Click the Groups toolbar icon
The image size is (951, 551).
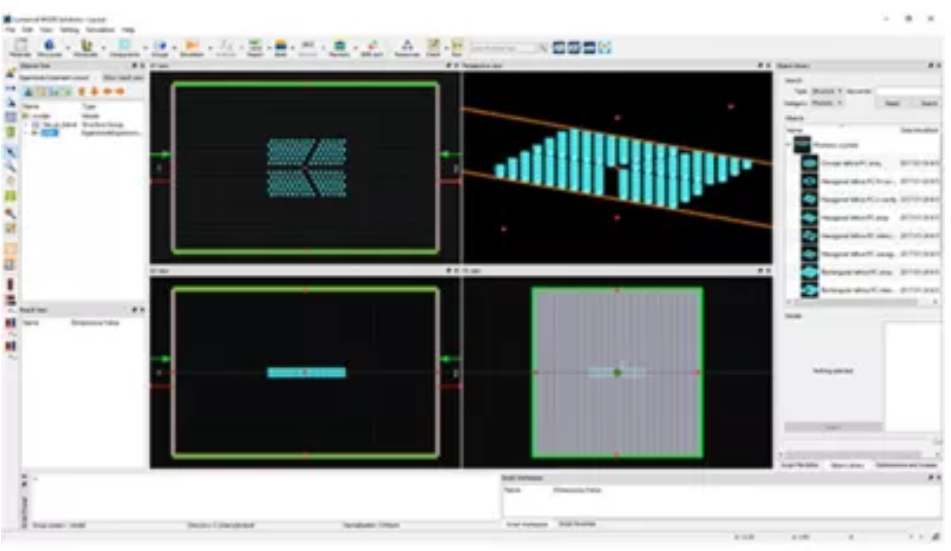(161, 47)
